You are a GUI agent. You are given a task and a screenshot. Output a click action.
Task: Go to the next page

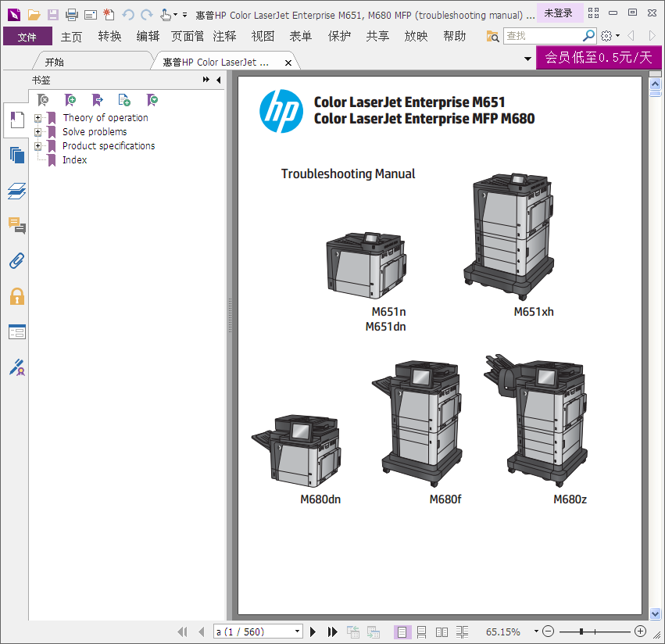point(313,632)
